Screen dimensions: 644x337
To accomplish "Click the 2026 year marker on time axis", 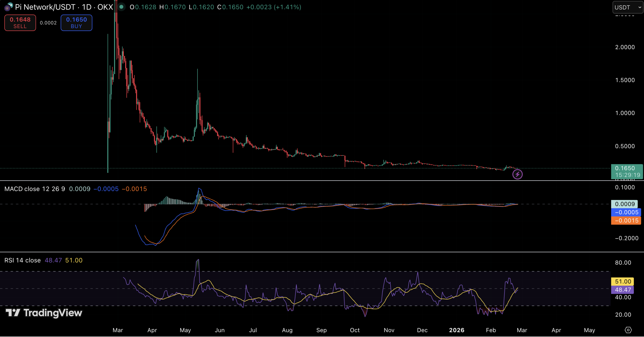I will pyautogui.click(x=457, y=330).
